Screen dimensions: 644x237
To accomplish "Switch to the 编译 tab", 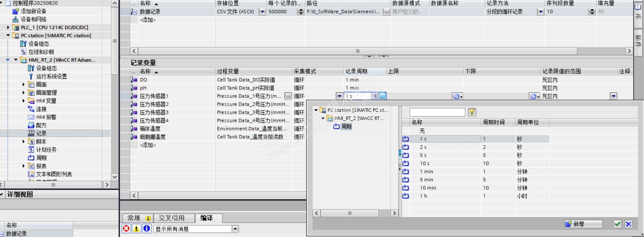I will coord(209,218).
